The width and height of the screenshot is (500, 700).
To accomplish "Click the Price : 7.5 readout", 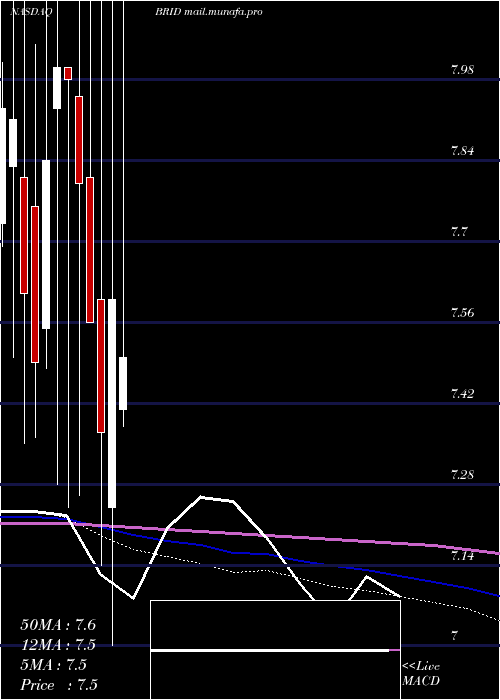I will (x=59, y=685).
